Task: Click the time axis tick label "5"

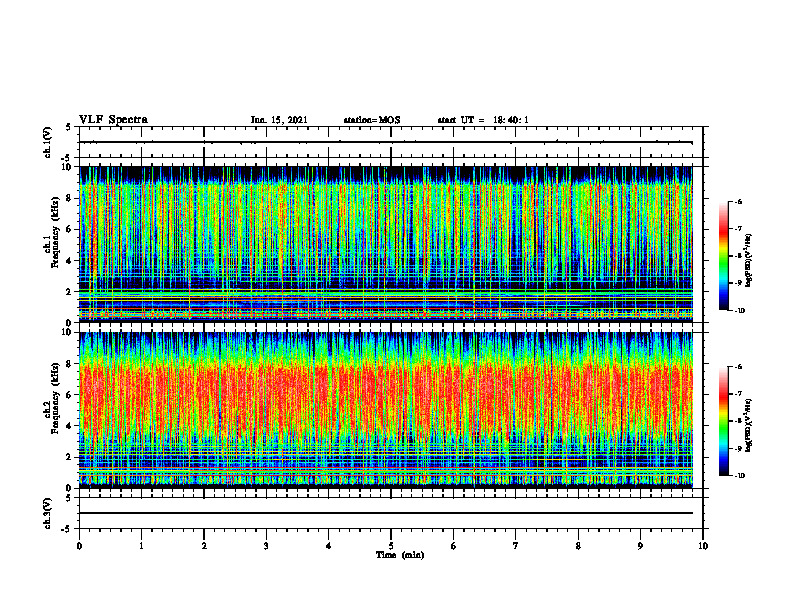Action: tap(391, 546)
